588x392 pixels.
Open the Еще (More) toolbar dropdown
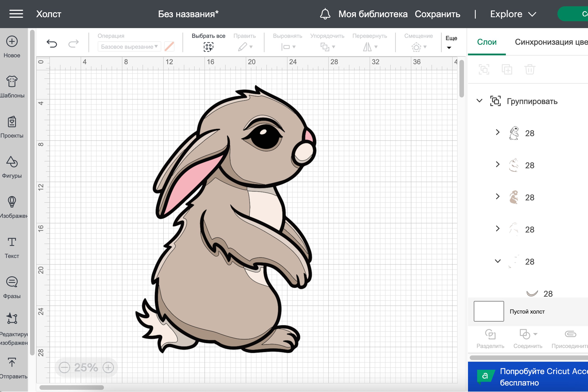click(449, 47)
